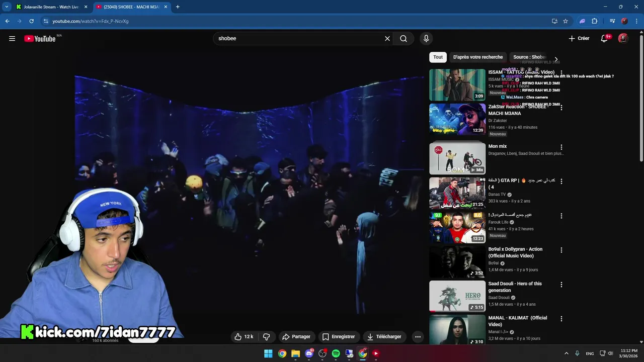The height and width of the screenshot is (362, 644).
Task: Open the YouTube account avatar menu
Action: coord(623,39)
